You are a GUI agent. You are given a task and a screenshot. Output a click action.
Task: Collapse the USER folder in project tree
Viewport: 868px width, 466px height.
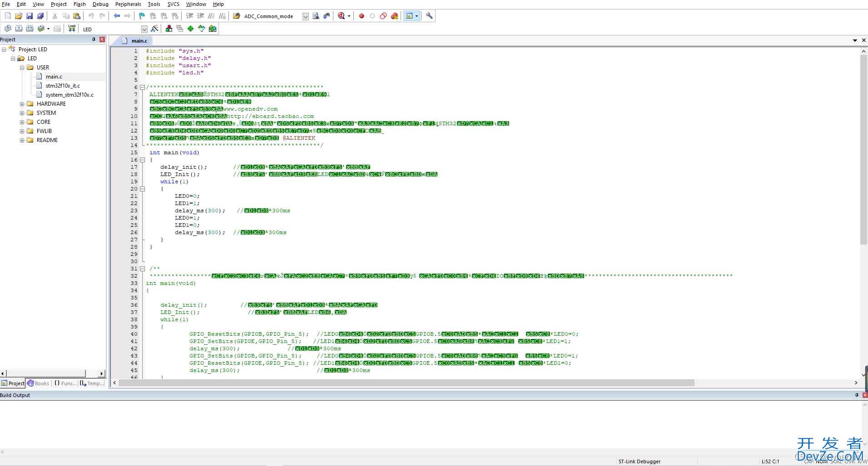coord(22,68)
